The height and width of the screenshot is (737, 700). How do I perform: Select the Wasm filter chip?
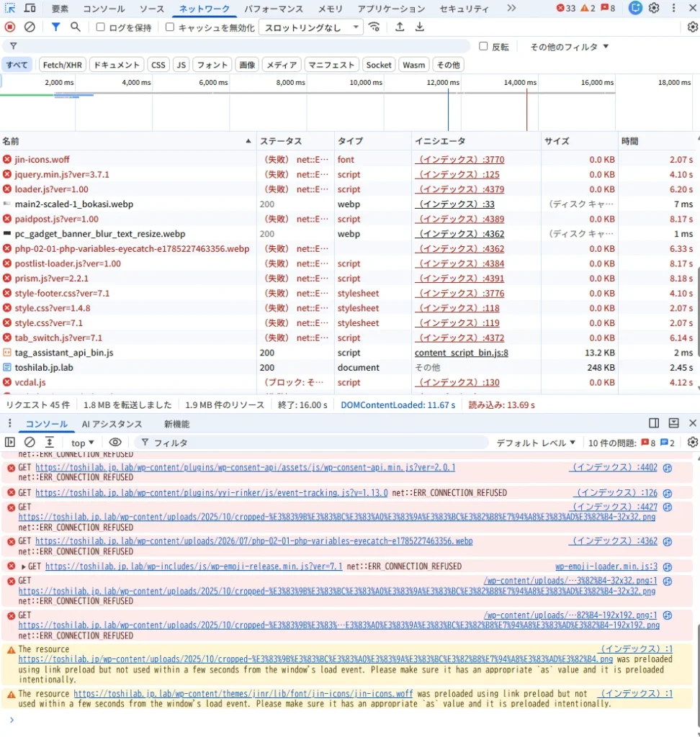413,65
